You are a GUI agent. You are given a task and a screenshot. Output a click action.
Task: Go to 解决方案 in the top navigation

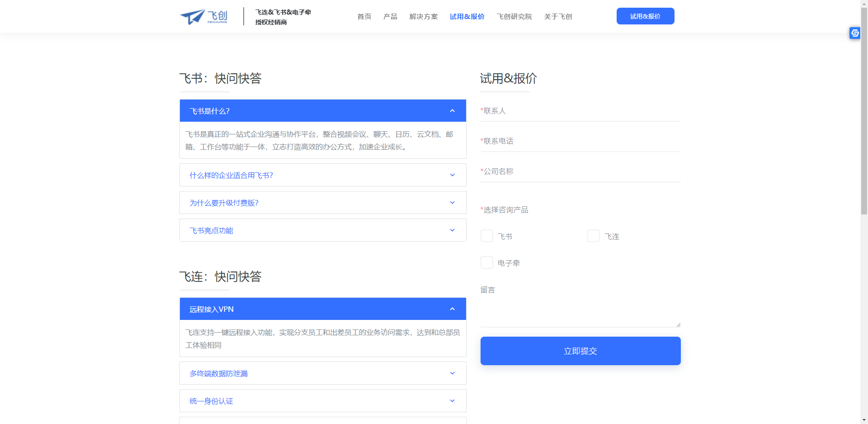[424, 17]
